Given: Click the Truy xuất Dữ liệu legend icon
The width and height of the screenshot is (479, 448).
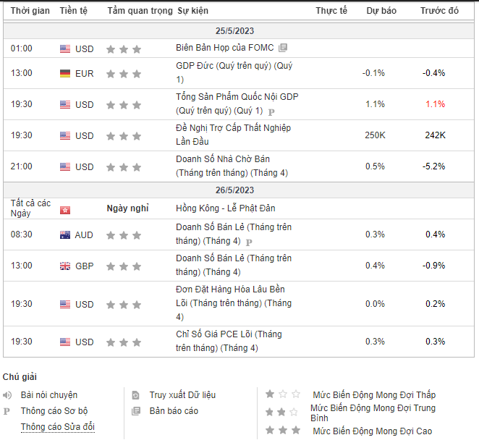Looking at the screenshot, I should 135,395.
